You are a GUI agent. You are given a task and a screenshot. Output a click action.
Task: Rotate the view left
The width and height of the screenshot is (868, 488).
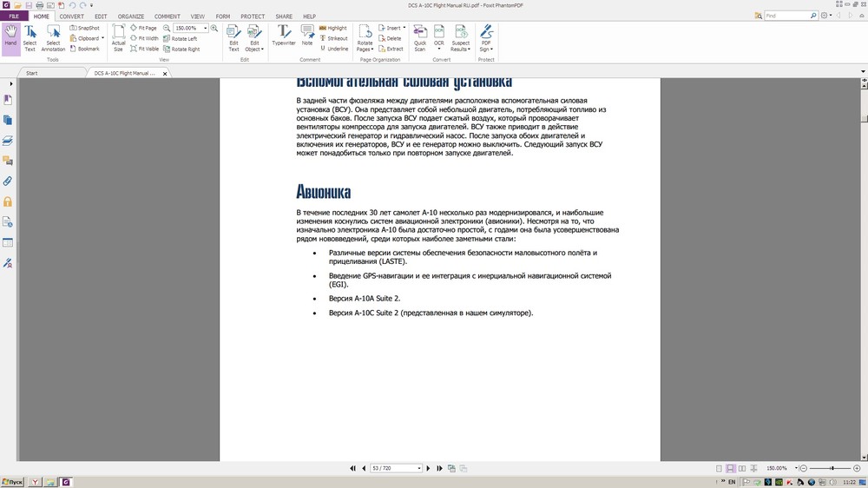click(x=181, y=38)
